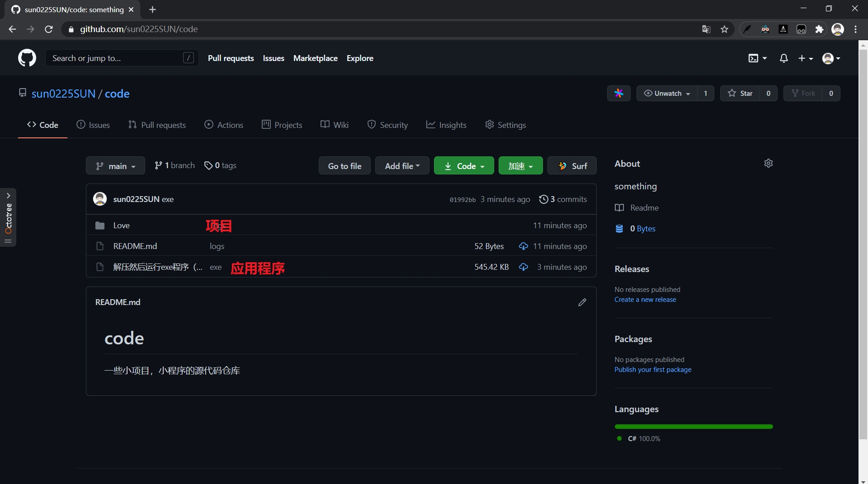Open the watchers count 1
Viewport: 868px width, 484px height.
click(705, 93)
